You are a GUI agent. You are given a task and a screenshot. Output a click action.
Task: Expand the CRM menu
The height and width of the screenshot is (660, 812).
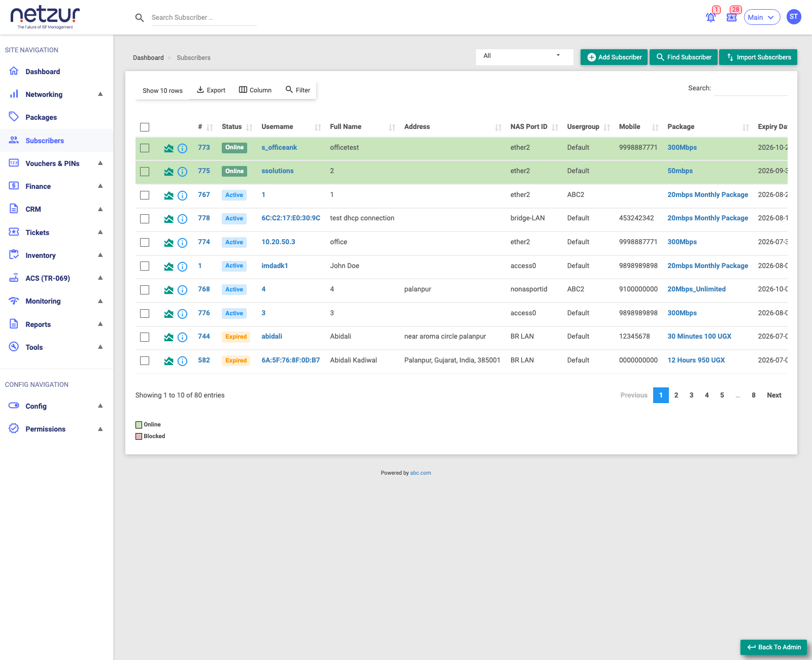tap(56, 209)
